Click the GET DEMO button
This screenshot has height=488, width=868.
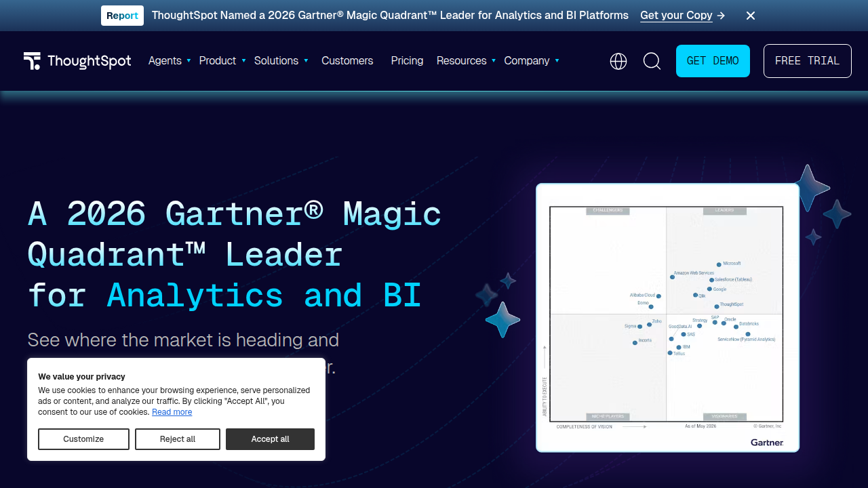713,61
